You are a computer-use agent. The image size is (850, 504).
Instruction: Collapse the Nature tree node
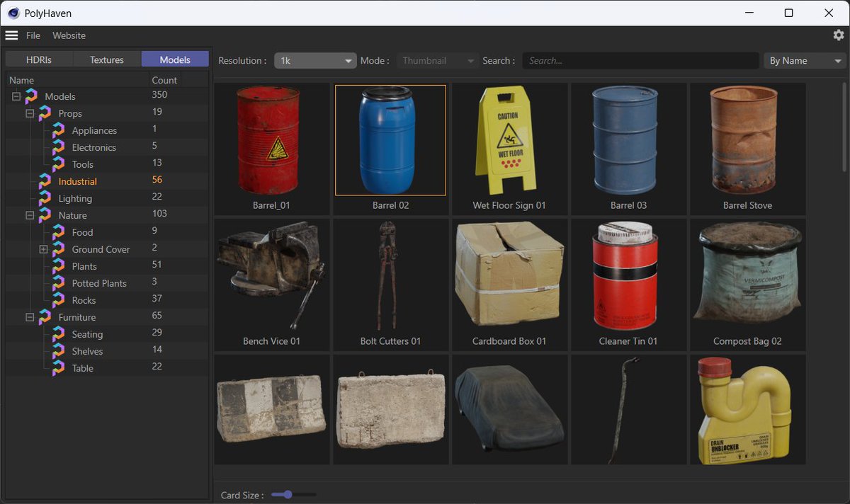point(30,215)
